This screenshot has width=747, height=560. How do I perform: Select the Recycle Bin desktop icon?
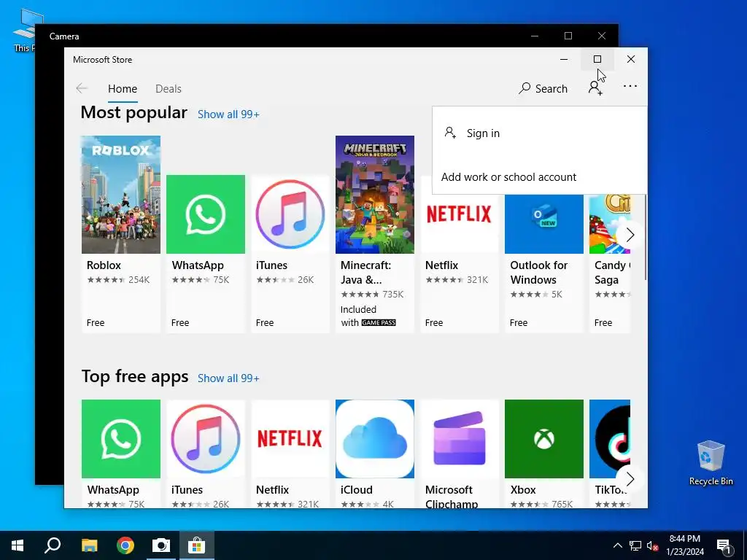click(711, 463)
